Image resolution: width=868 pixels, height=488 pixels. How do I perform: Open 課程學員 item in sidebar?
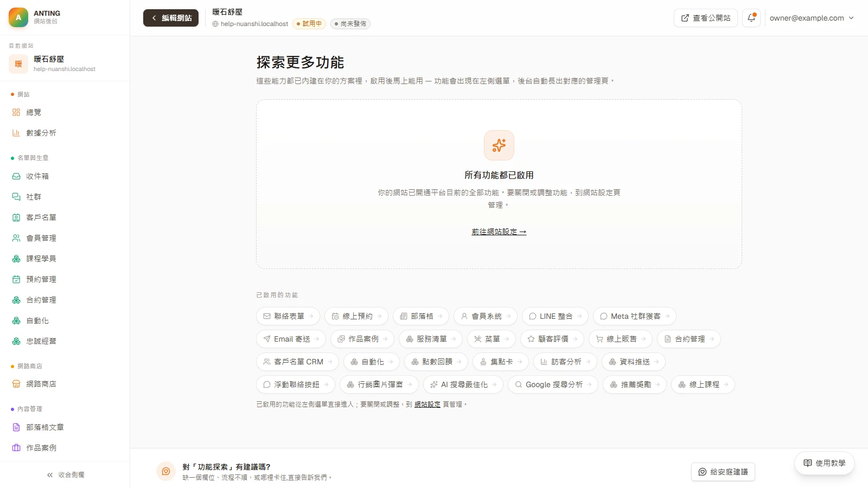[65, 259]
